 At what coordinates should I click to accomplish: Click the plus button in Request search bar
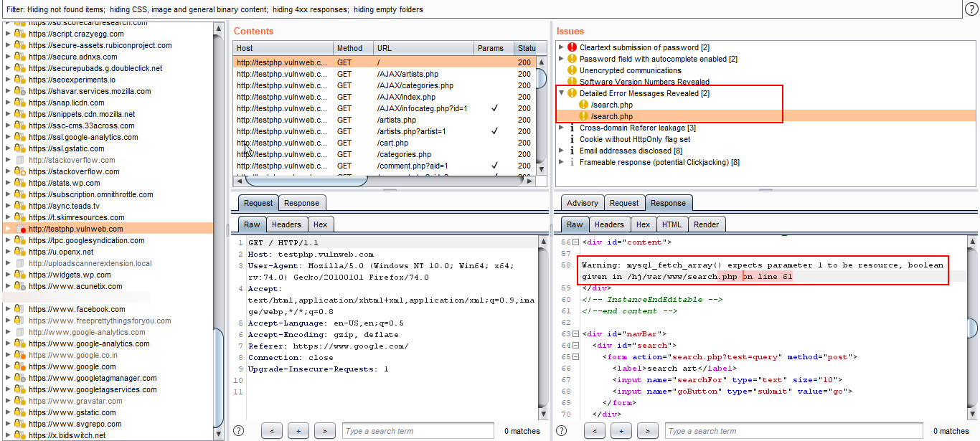(x=298, y=431)
